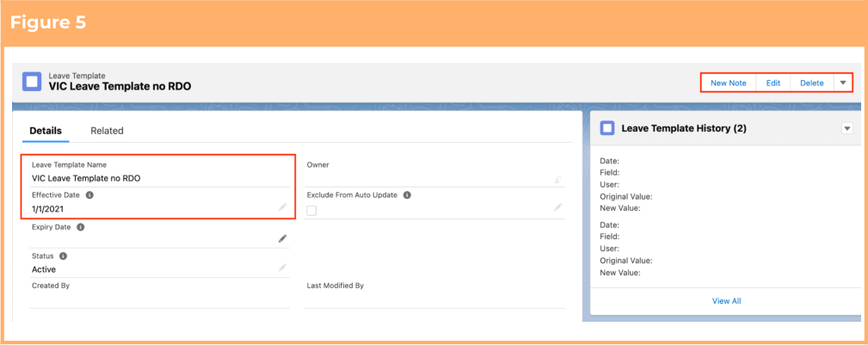Open the Leave Template History (2) title link
Image resolution: width=868 pixels, height=345 pixels.
tap(684, 128)
